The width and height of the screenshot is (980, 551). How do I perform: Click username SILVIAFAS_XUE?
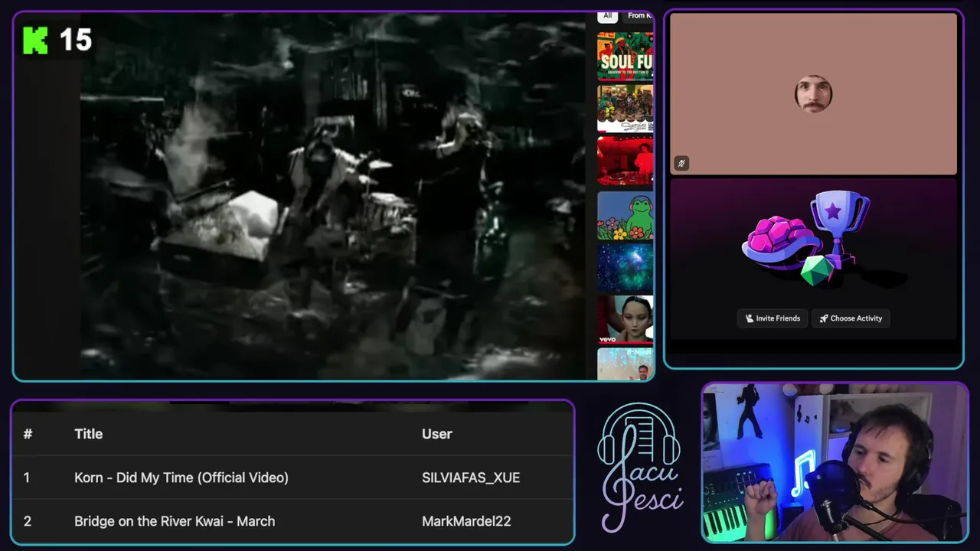[x=471, y=478]
